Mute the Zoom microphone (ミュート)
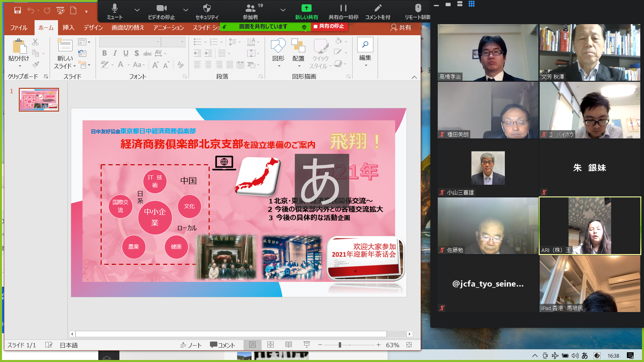Viewport: 644px width, 362px height. coord(115,8)
